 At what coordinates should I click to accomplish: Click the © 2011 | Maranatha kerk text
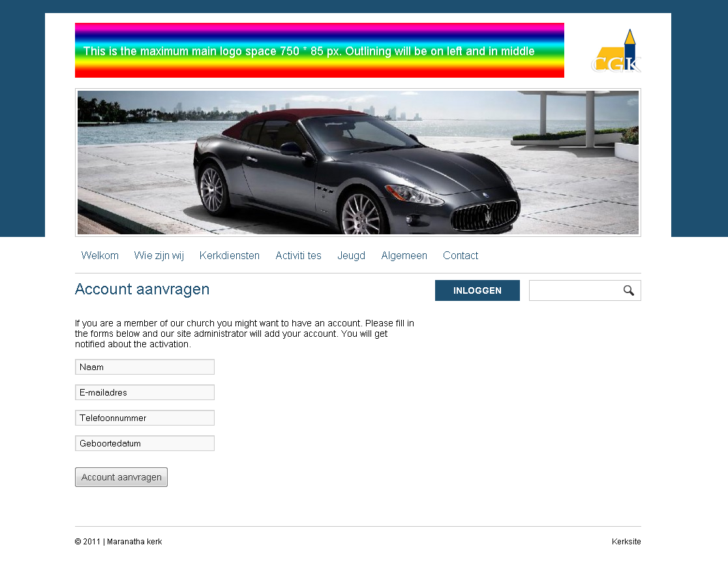tap(118, 542)
